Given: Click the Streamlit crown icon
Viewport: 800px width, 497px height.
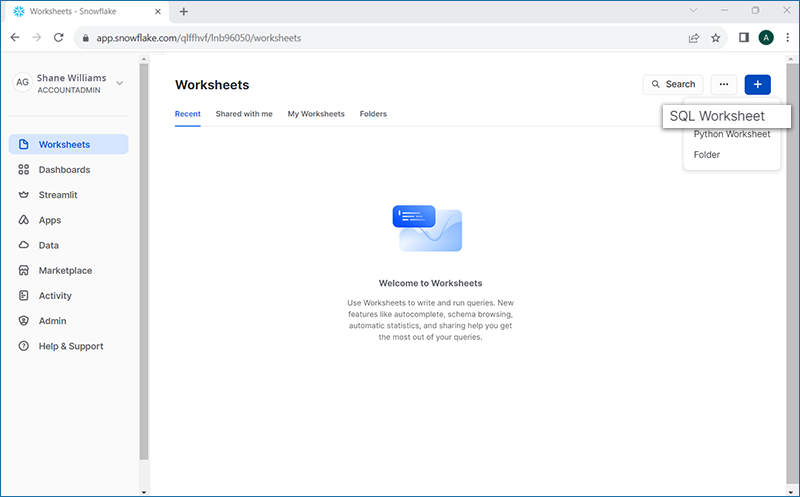Looking at the screenshot, I should tap(23, 194).
